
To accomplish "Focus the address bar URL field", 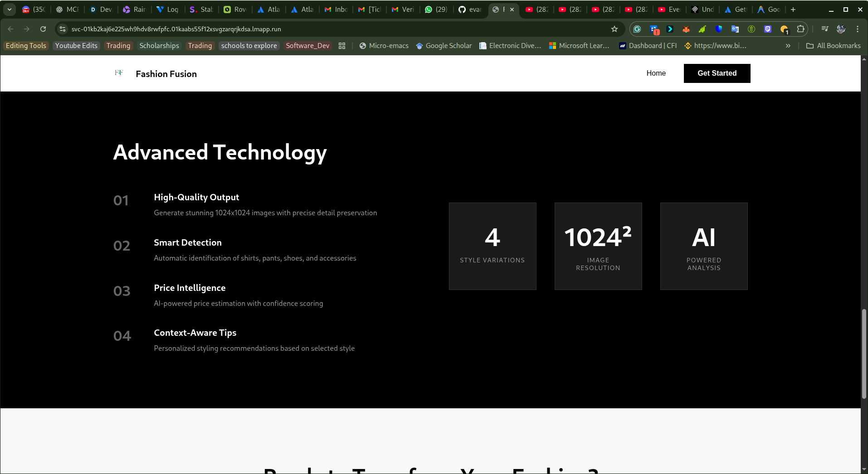I will click(x=336, y=29).
